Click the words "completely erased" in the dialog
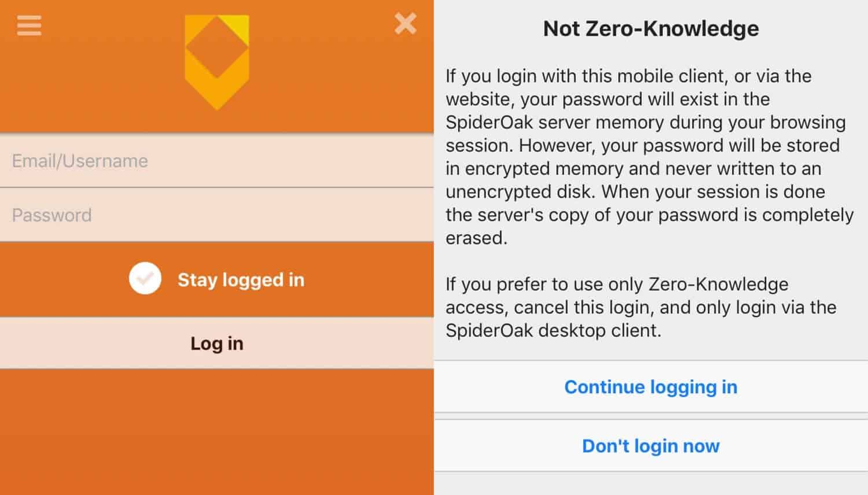868x495 pixels. [x=650, y=226]
